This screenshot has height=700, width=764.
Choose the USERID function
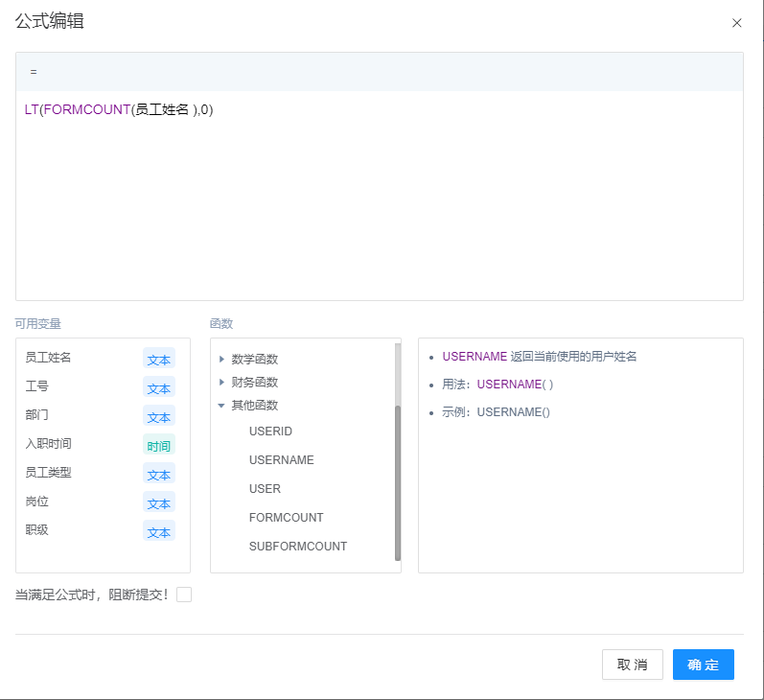[270, 432]
